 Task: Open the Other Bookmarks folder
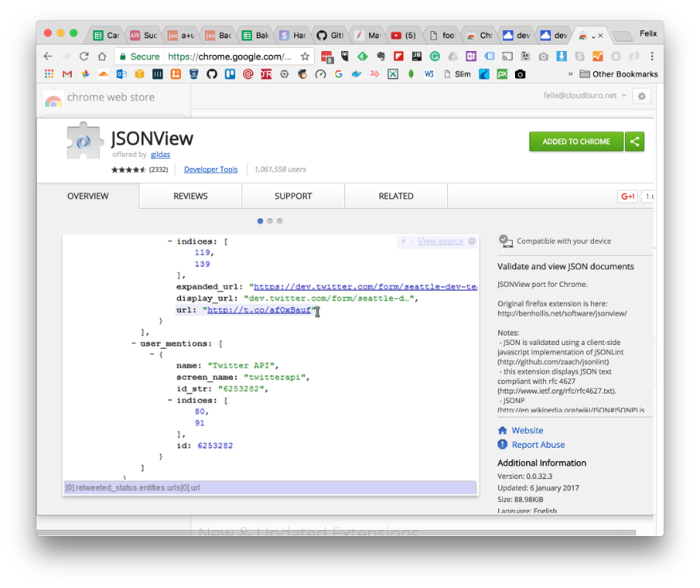619,74
